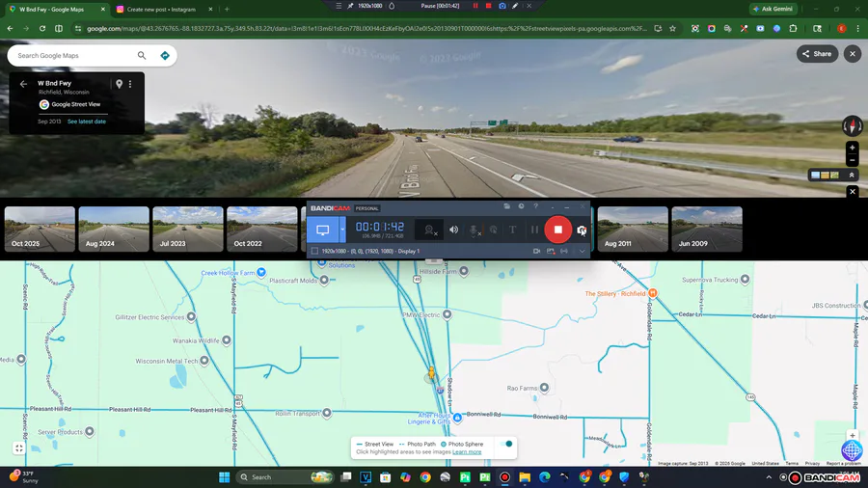The height and width of the screenshot is (488, 868).
Task: Open Ask Gemini in Chrome
Action: (x=773, y=9)
